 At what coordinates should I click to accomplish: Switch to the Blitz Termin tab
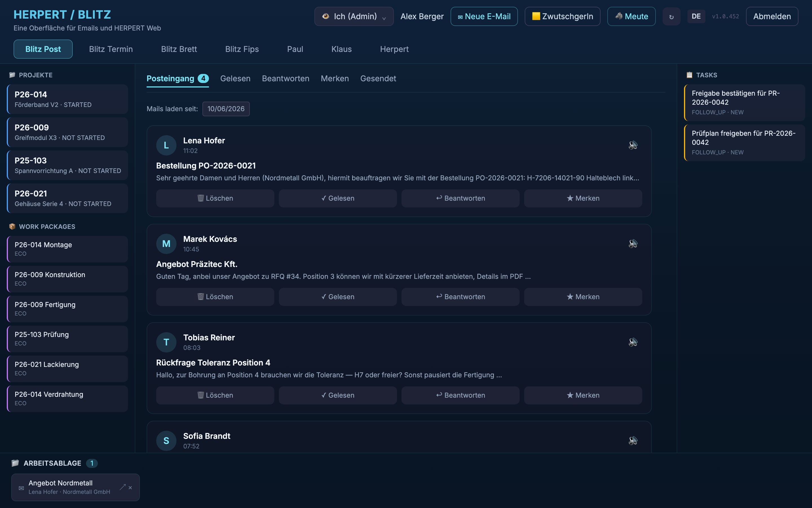click(x=111, y=49)
